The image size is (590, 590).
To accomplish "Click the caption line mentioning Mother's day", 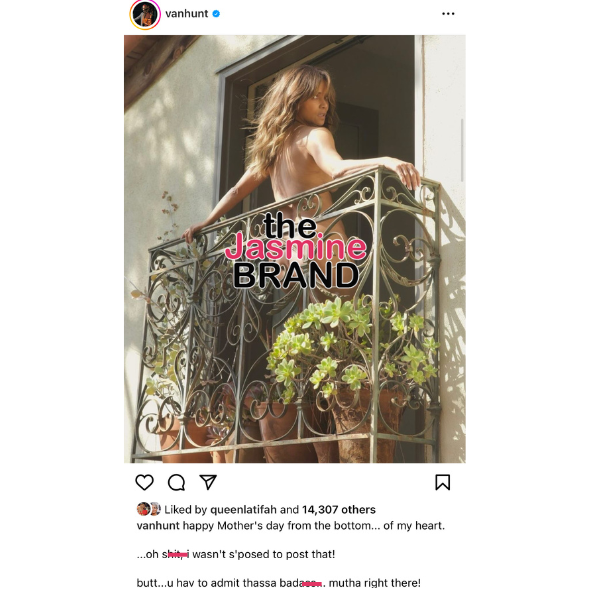I will click(290, 526).
